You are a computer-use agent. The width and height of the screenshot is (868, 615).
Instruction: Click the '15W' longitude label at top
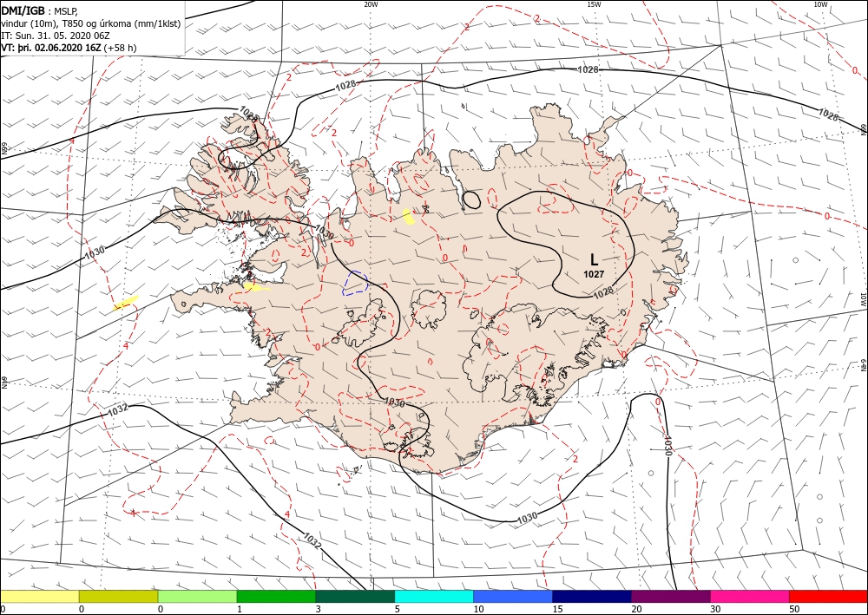594,4
